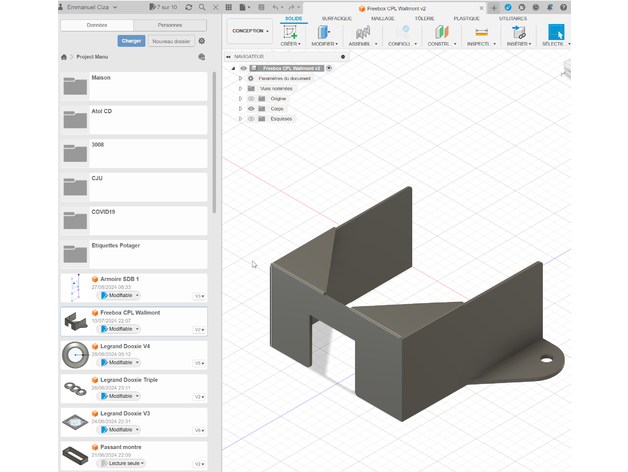Image resolution: width=628 pixels, height=472 pixels.
Task: Click the Créer sketch tool icon
Action: tap(290, 32)
